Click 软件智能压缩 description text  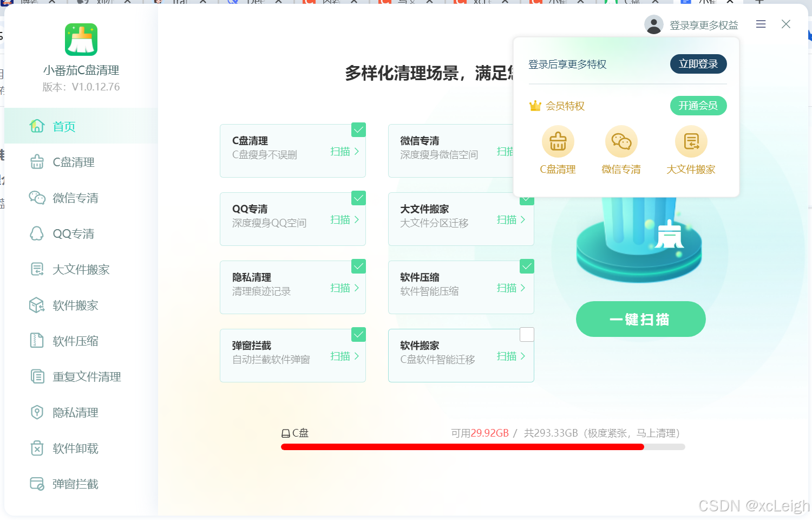coord(429,291)
